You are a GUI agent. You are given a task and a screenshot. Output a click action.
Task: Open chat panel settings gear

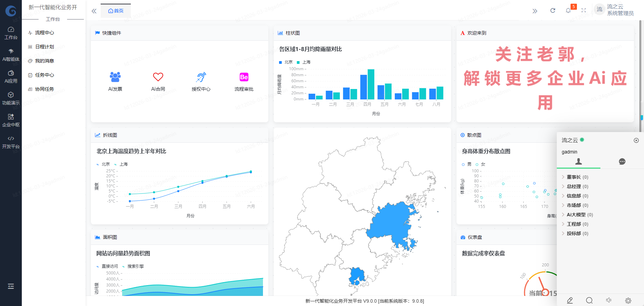click(x=628, y=300)
